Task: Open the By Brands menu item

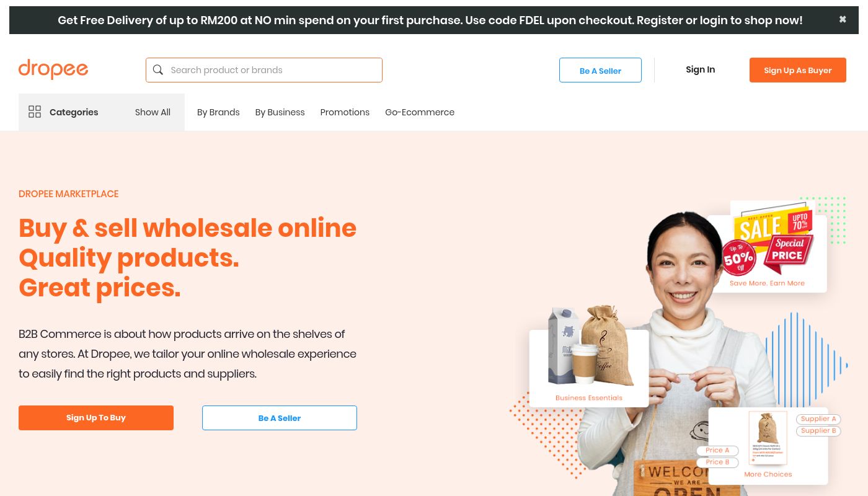Action: click(218, 112)
